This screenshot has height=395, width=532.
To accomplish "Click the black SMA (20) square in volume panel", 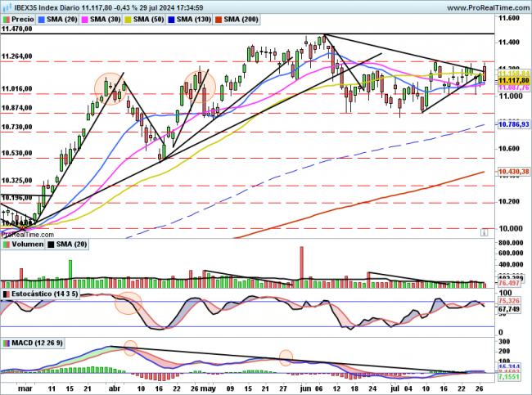I will 52,244.
